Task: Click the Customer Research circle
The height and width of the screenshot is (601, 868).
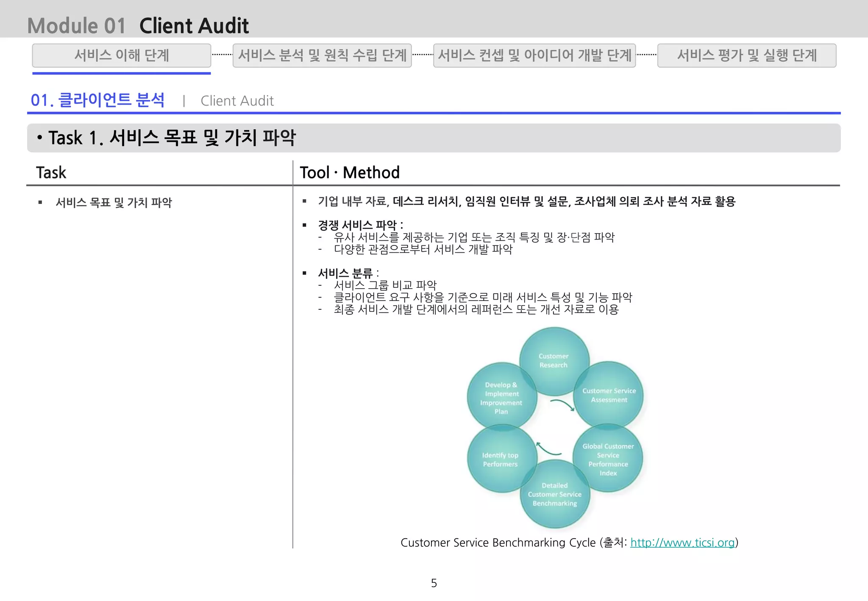Action: pyautogui.click(x=554, y=361)
